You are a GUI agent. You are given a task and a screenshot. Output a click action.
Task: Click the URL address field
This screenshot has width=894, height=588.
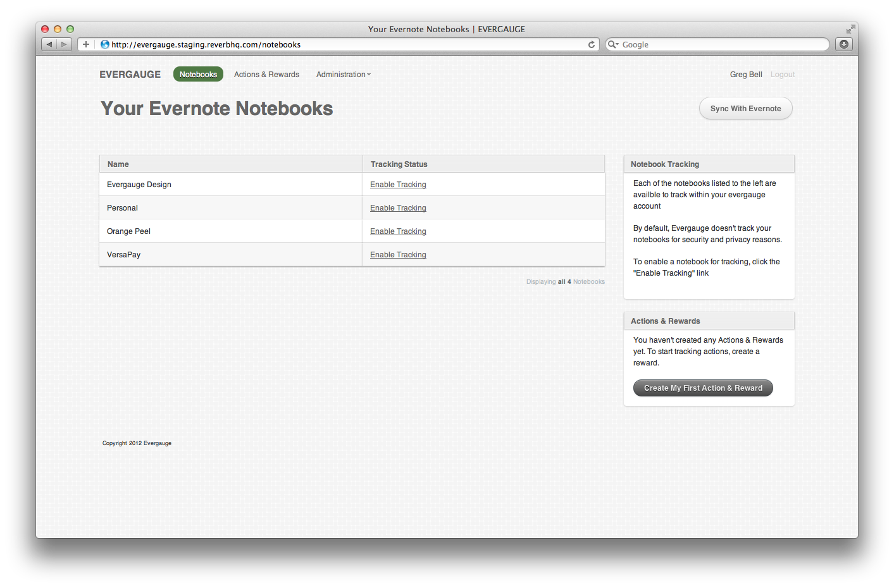338,44
